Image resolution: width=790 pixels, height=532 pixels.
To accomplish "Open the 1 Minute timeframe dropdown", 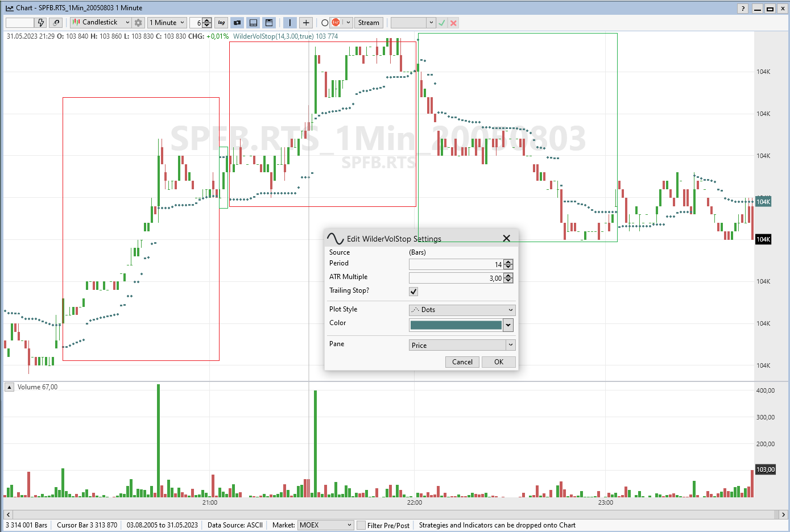I will (167, 23).
